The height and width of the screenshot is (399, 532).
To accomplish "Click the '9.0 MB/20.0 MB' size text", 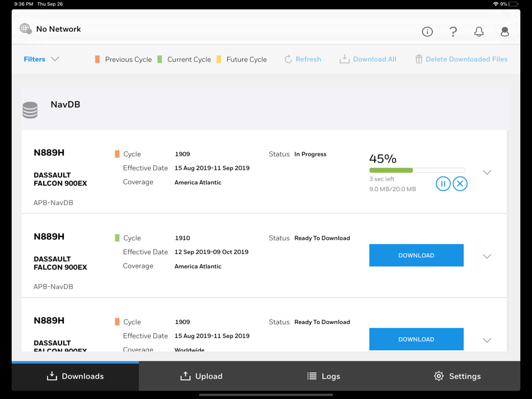I will (393, 189).
